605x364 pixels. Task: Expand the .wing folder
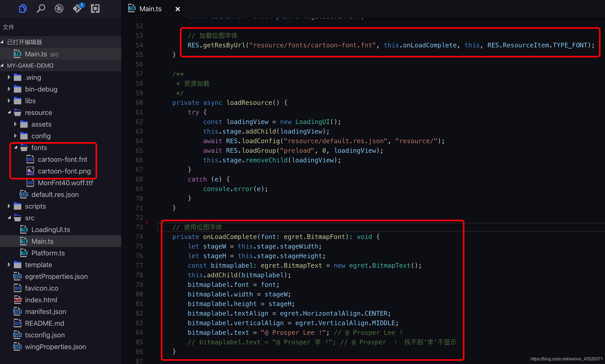tap(9, 77)
